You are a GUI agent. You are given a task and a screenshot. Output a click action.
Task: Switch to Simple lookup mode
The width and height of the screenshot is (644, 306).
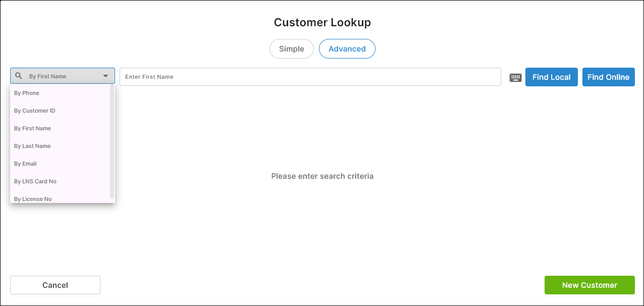click(x=292, y=49)
